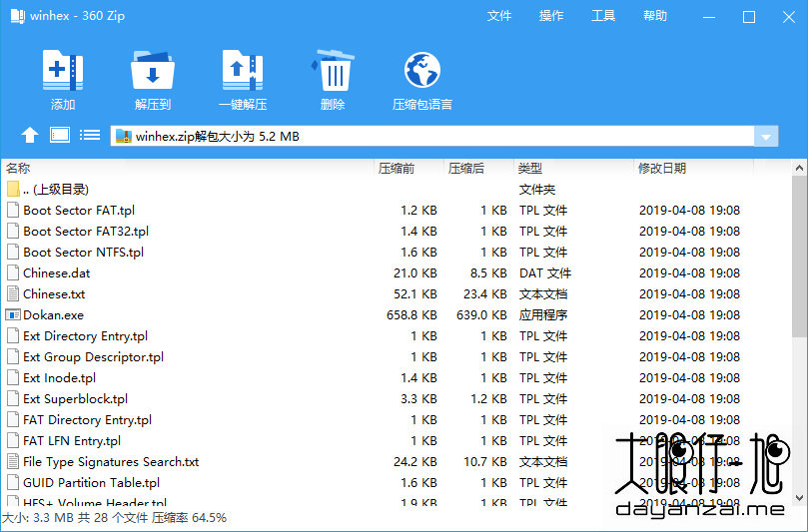Click the vertical scrollbar thumb
Image resolution: width=808 pixels, height=532 pixels.
point(799,257)
